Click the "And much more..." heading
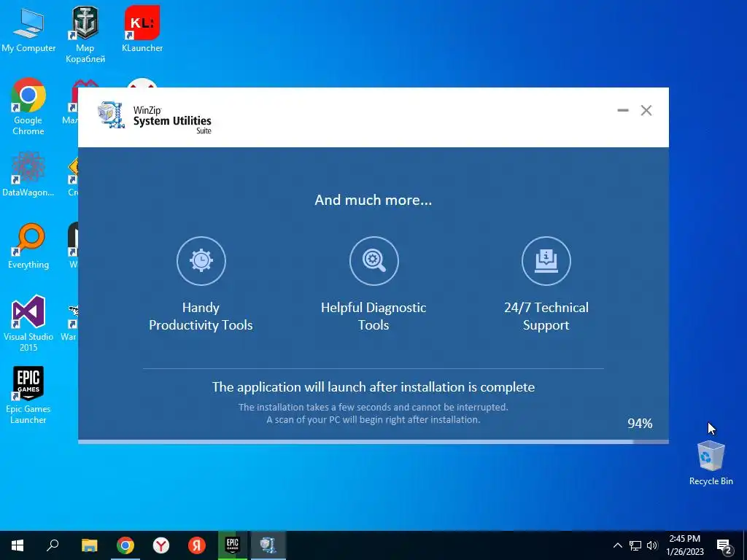This screenshot has width=747, height=560. pyautogui.click(x=373, y=200)
